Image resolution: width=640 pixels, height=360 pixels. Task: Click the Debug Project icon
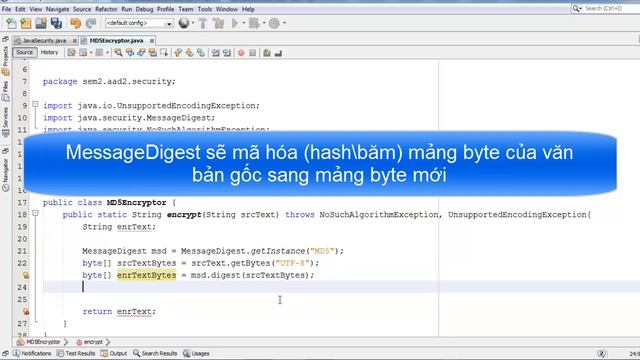[x=254, y=23]
